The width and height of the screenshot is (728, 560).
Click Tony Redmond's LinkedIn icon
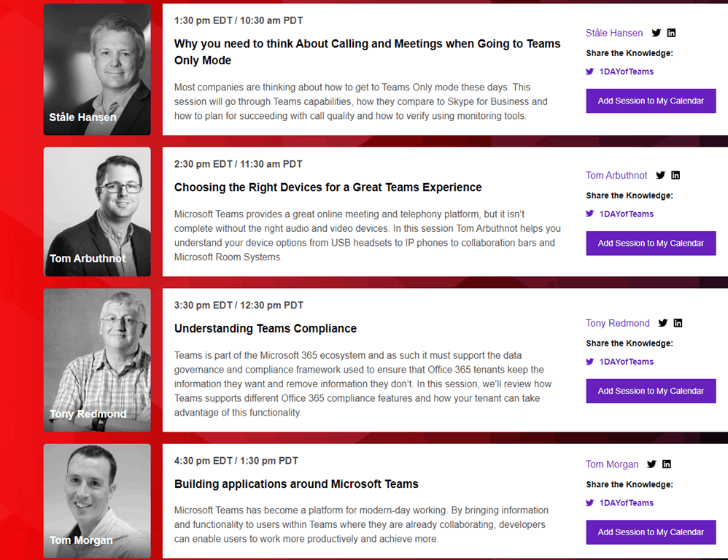678,323
